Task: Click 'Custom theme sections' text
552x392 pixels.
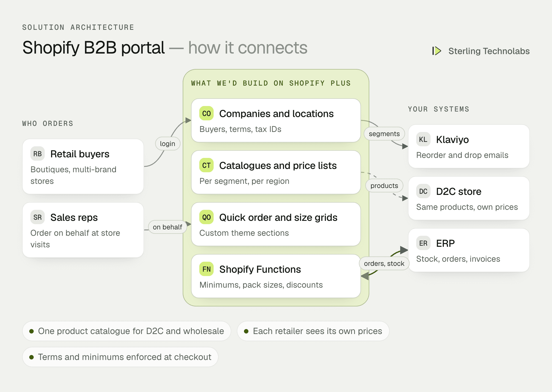Action: click(244, 233)
